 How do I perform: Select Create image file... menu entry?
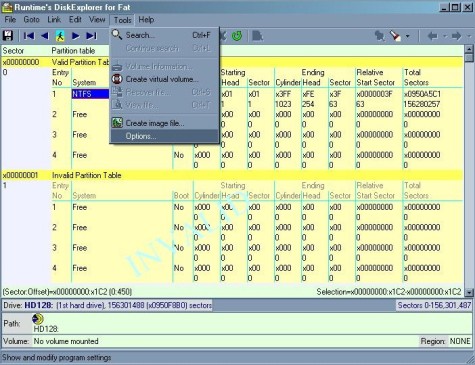point(164,123)
